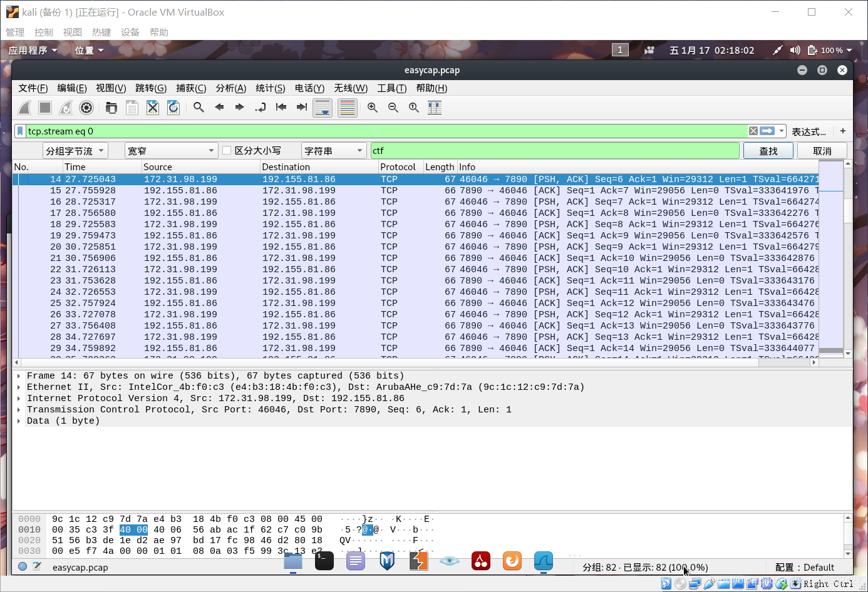Sort by the Source column header
This screenshot has height=592, width=868.
pos(200,167)
